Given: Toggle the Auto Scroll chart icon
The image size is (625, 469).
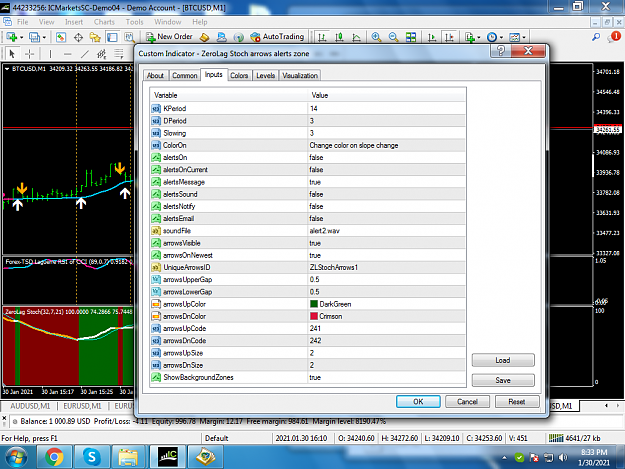Looking at the screenshot, I should (x=432, y=37).
